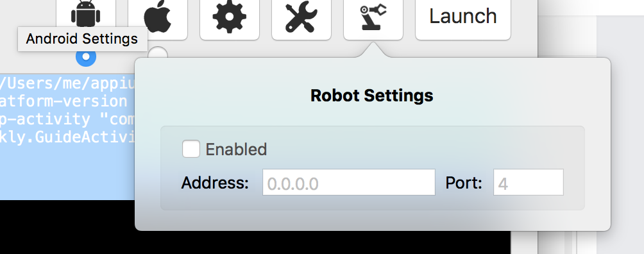The width and height of the screenshot is (644, 254).
Task: Click the '/Users/me/appiu' log line
Action: [x=67, y=83]
